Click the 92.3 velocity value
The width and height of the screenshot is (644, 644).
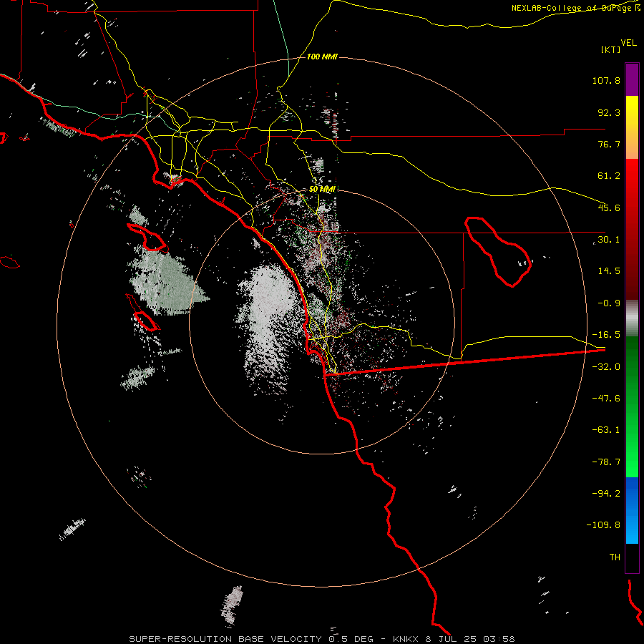[609, 112]
